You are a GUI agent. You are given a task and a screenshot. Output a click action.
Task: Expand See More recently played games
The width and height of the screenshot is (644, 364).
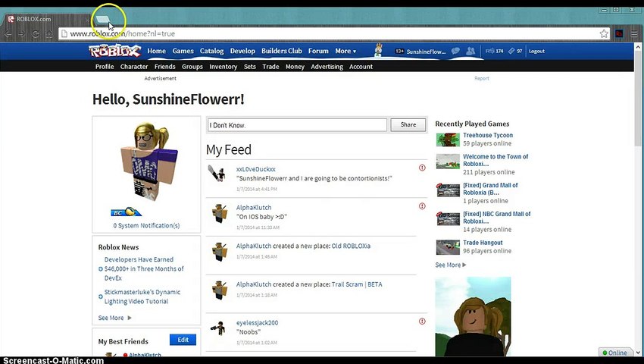(451, 265)
